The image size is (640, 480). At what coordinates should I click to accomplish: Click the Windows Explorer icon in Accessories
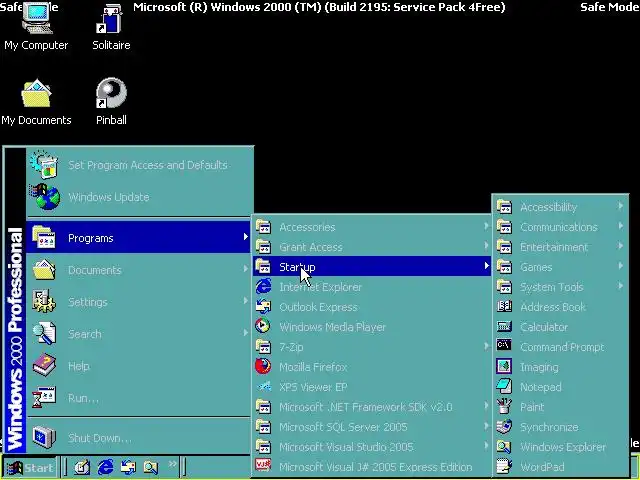504,446
